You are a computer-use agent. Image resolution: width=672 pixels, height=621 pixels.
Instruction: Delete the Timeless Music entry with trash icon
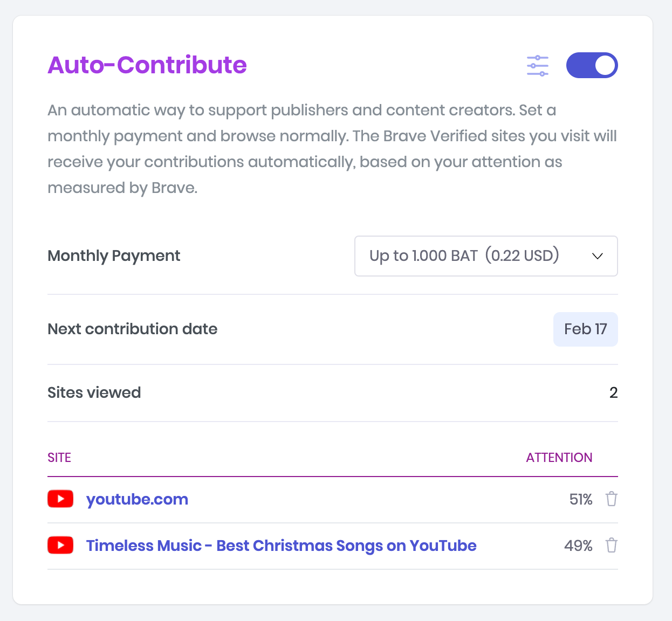611,545
